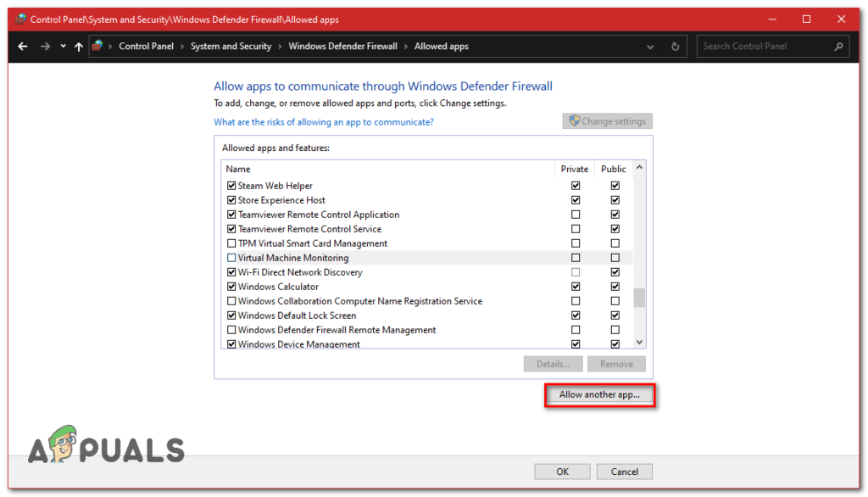Navigate up one level with the up arrow
The width and height of the screenshot is (868, 497).
[78, 46]
